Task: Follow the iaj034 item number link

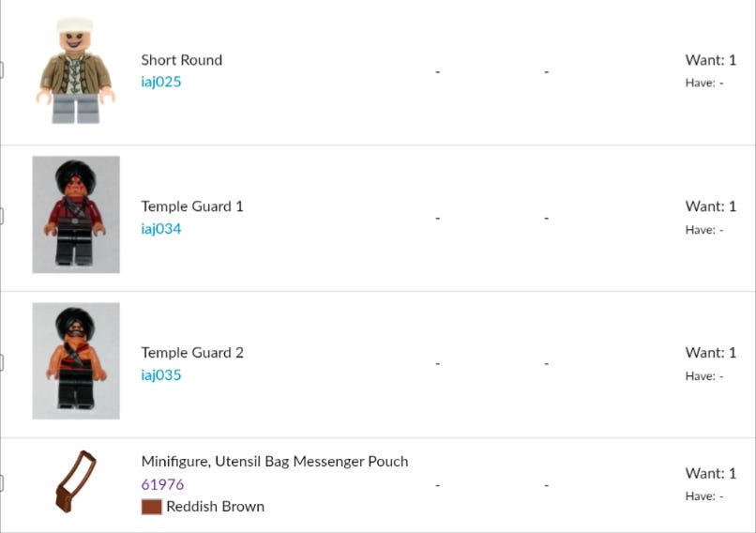Action: click(161, 229)
